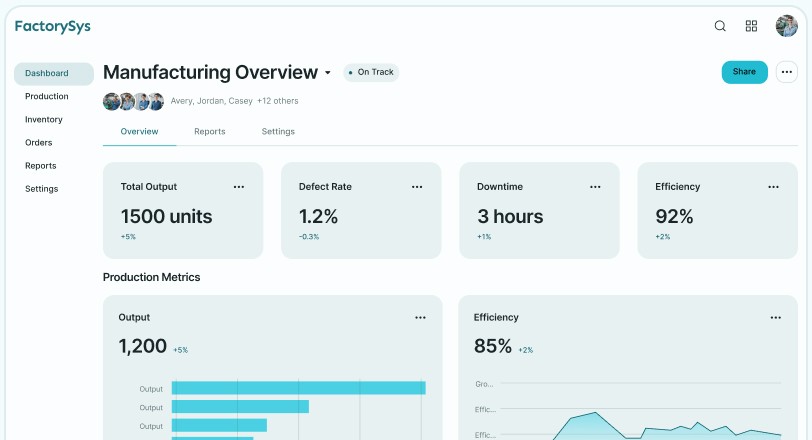Open more options beside the Share button

click(x=787, y=72)
